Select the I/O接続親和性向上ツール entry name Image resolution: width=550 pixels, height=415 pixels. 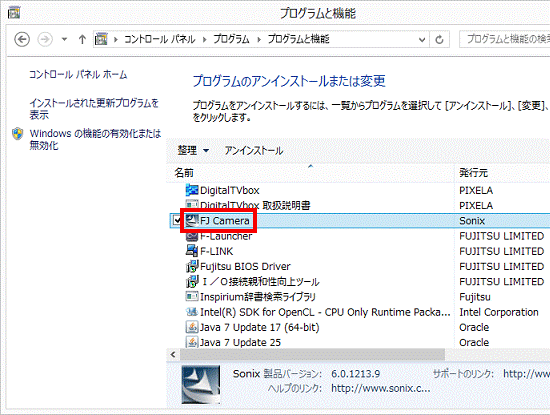(x=261, y=282)
